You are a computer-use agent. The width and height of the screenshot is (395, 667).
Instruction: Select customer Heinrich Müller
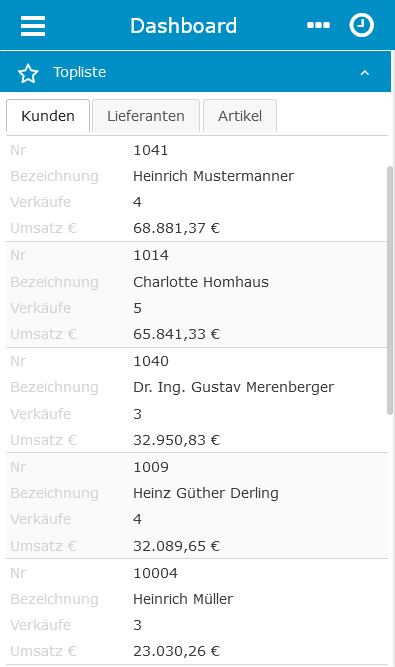click(183, 599)
